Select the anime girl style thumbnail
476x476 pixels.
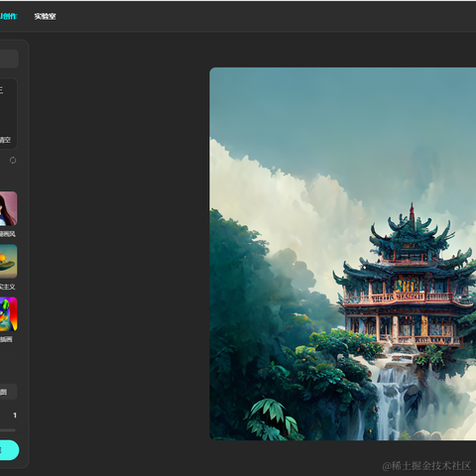pos(9,208)
